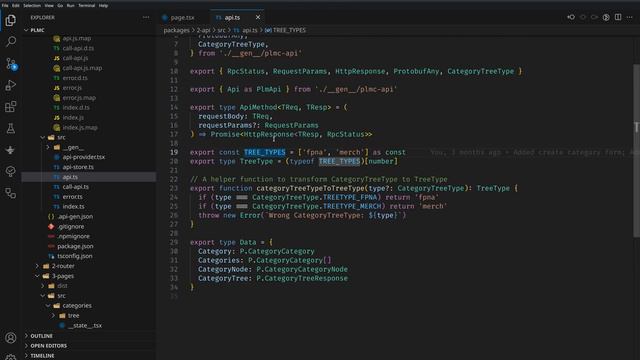Open index.ts file under src
Viewport: 640px width, 360px height.
click(x=73, y=207)
